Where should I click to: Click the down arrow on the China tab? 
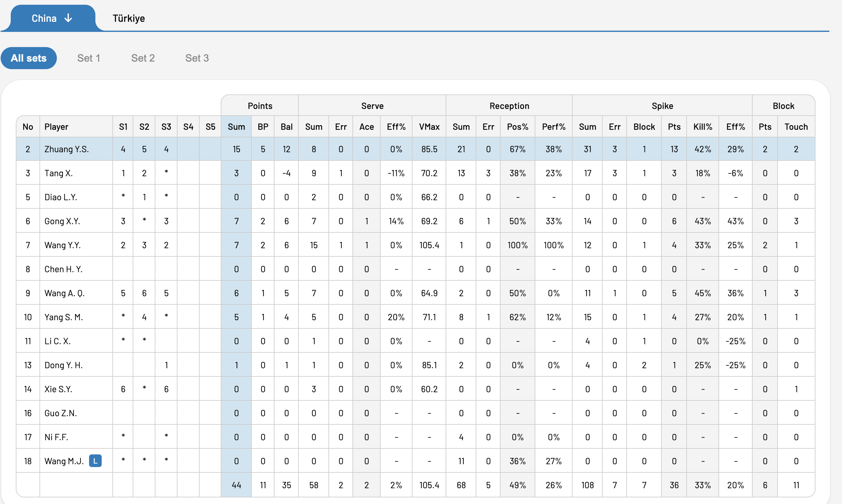68,18
